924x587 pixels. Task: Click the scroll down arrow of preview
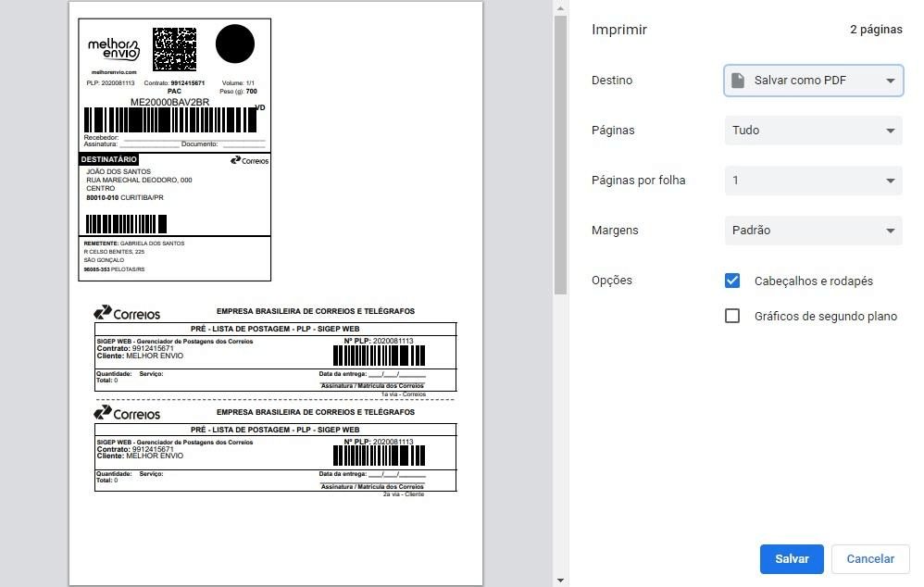coord(560,580)
